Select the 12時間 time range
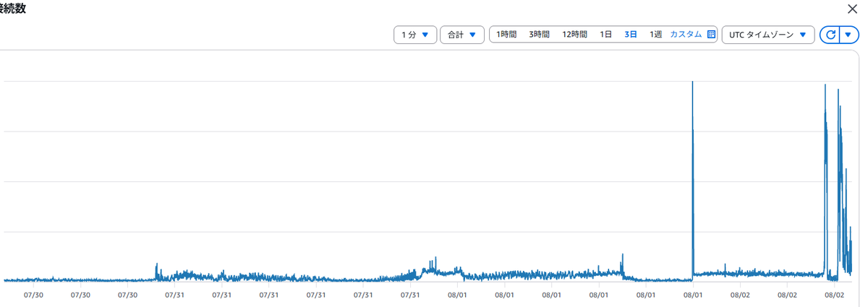Viewport: 868px width, 307px height. point(574,35)
